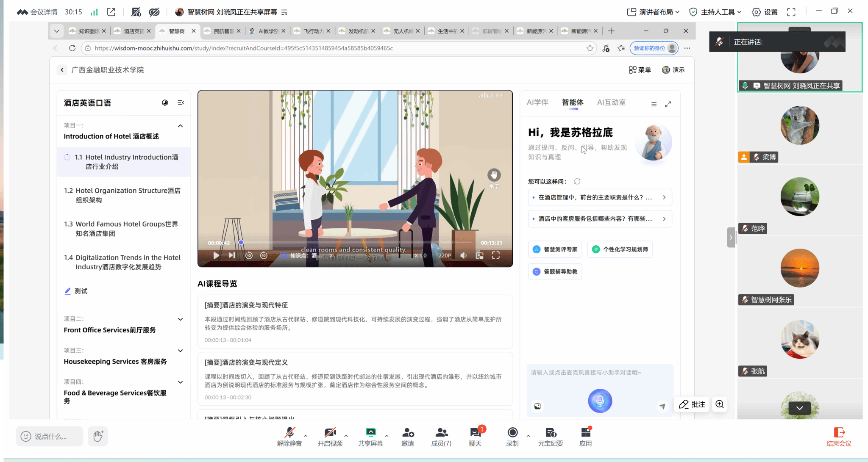The width and height of the screenshot is (868, 462).
Task: Toggle 解除静音 microphone button
Action: click(289, 436)
